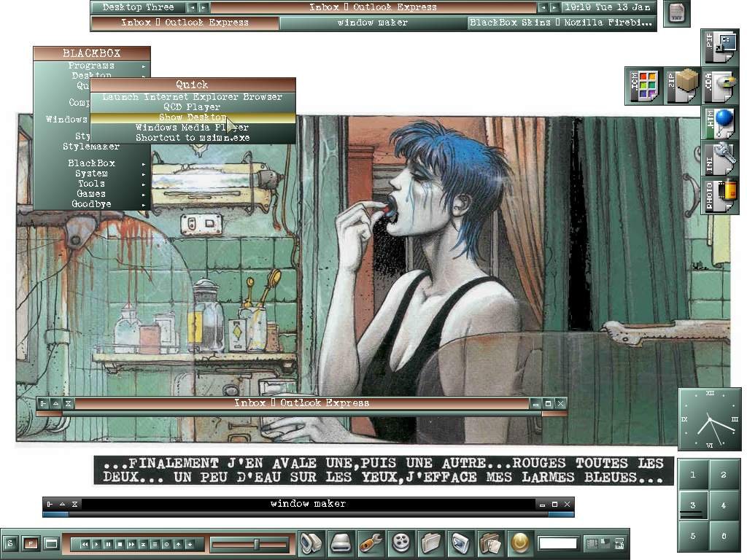Select Windows Media Player in Quick menu

click(x=193, y=127)
